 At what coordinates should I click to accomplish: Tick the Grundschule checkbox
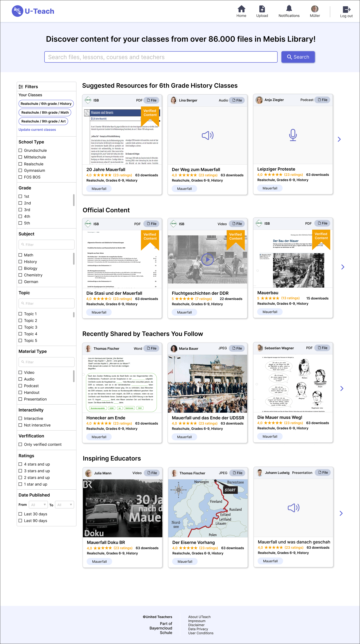20,150
